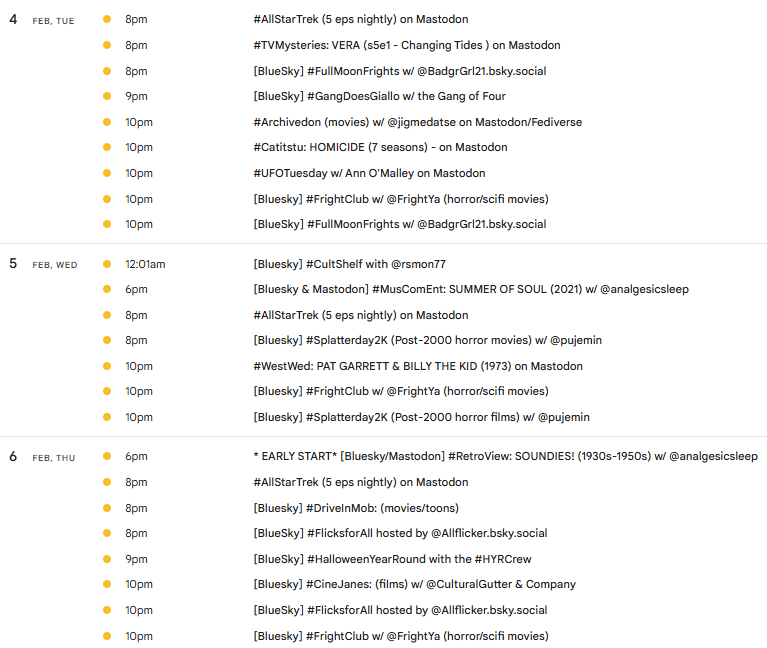Open Wednesday Feb 5 10pm #FrightClub event
The height and width of the screenshot is (648, 767).
coord(401,391)
